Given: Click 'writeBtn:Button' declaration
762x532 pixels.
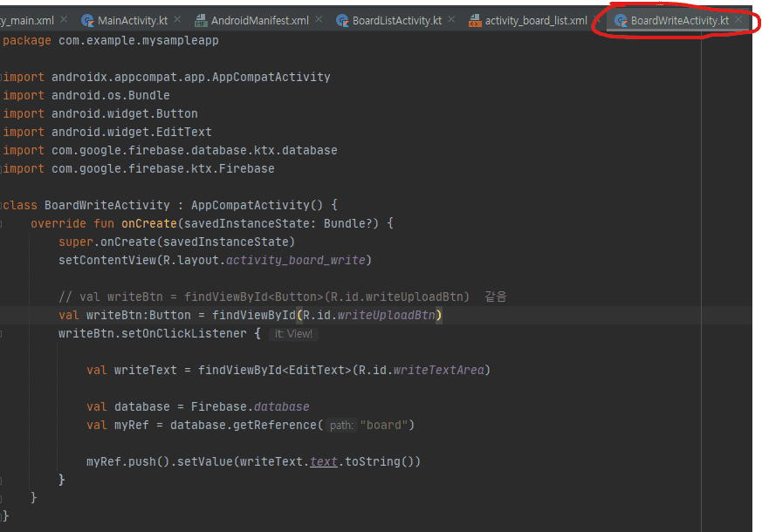Looking at the screenshot, I should [x=139, y=316].
